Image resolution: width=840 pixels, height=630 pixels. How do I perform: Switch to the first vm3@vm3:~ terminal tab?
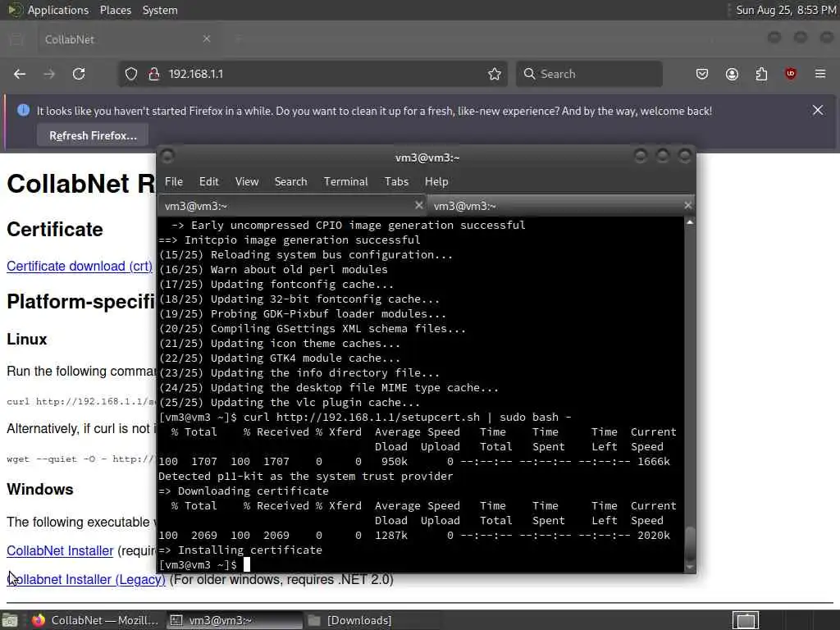292,206
